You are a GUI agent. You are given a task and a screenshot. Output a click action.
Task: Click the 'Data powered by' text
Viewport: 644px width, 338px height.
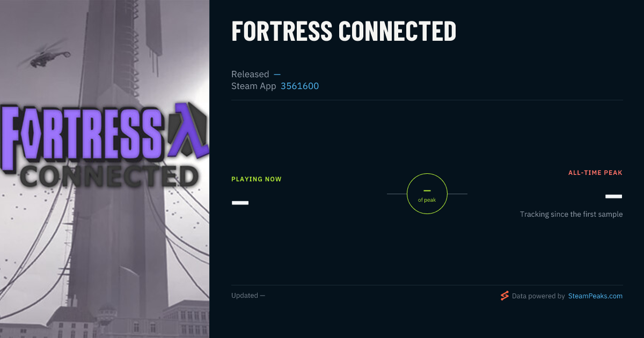point(538,296)
